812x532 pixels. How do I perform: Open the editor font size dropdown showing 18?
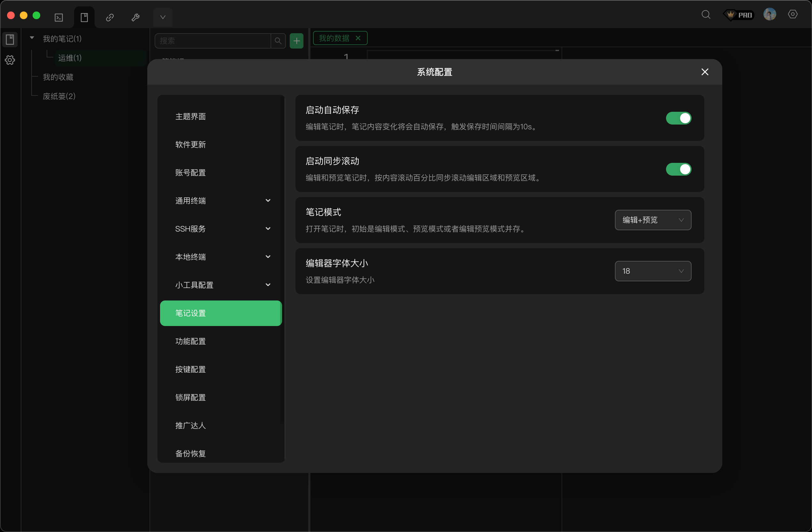(x=653, y=271)
